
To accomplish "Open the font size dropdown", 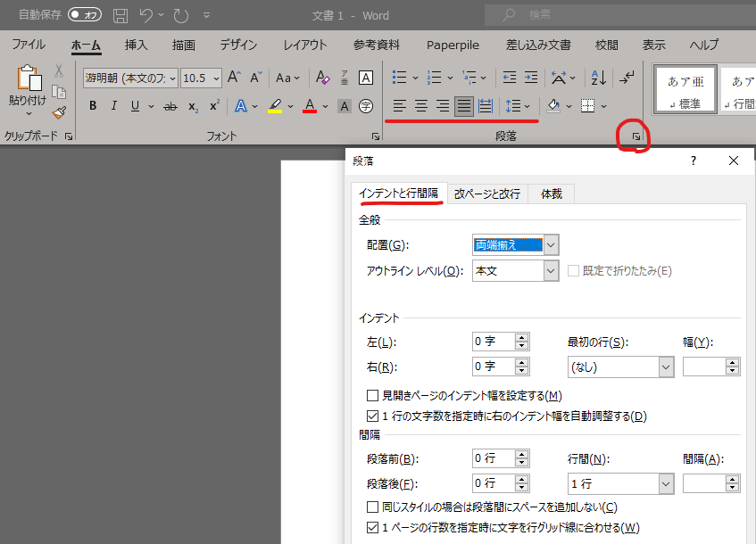I will pyautogui.click(x=217, y=78).
